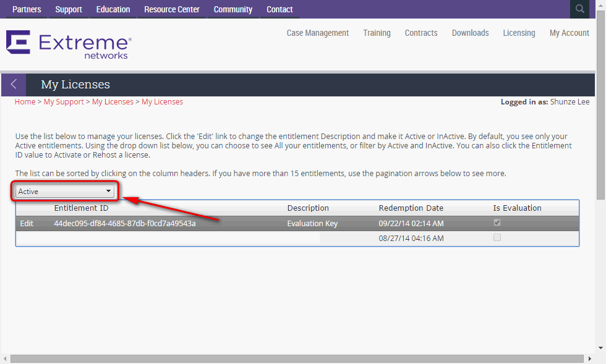The image size is (606, 364).
Task: Open the Active filter dropdown
Action: [x=64, y=192]
